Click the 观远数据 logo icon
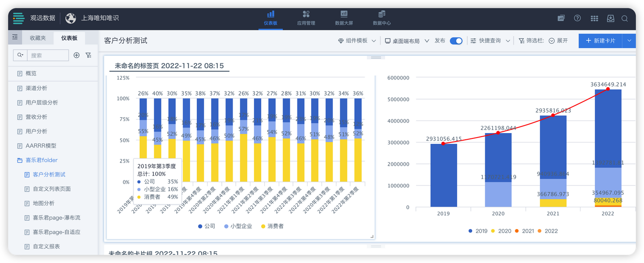The image size is (644, 263). click(19, 18)
